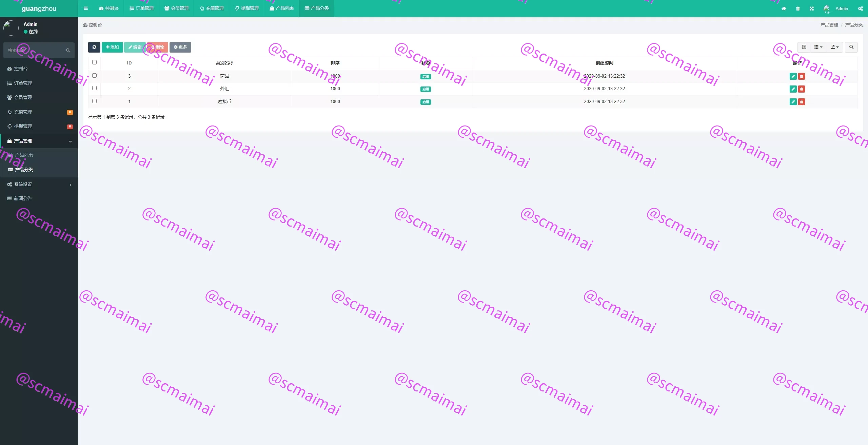Click the Admin avatar in the top bar

[827, 8]
